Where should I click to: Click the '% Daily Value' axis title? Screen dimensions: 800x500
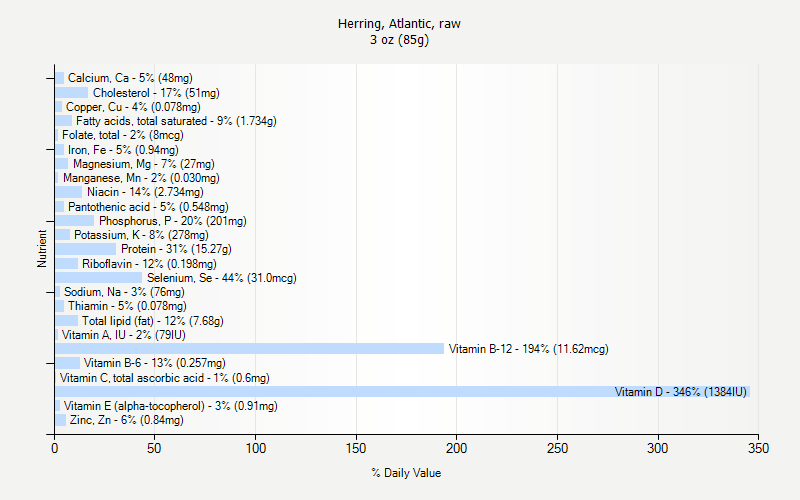tap(405, 473)
